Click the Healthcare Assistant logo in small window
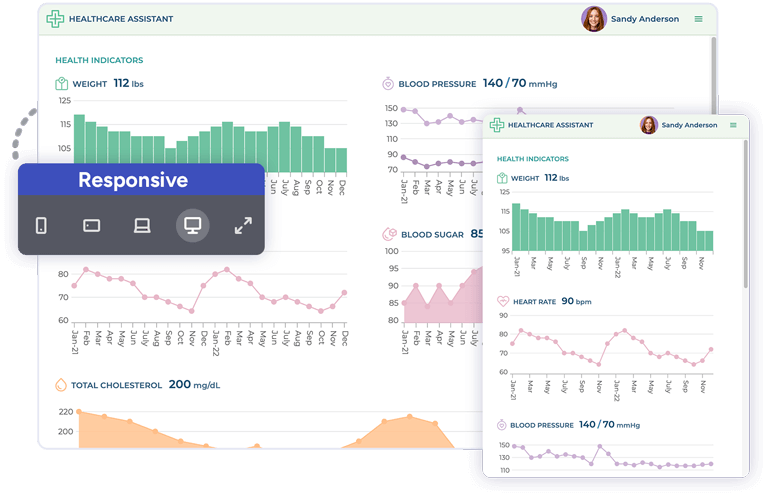768x497 pixels. [496, 125]
